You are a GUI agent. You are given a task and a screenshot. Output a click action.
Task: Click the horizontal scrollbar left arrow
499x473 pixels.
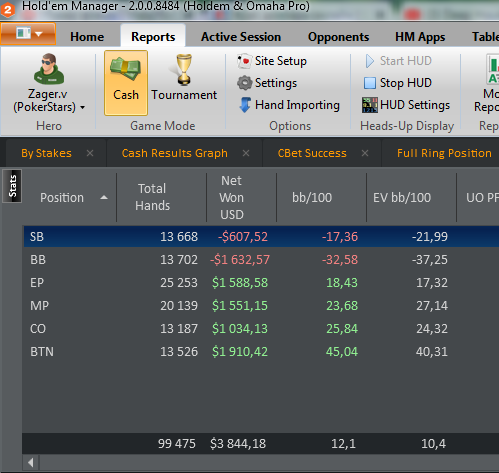(x=31, y=462)
